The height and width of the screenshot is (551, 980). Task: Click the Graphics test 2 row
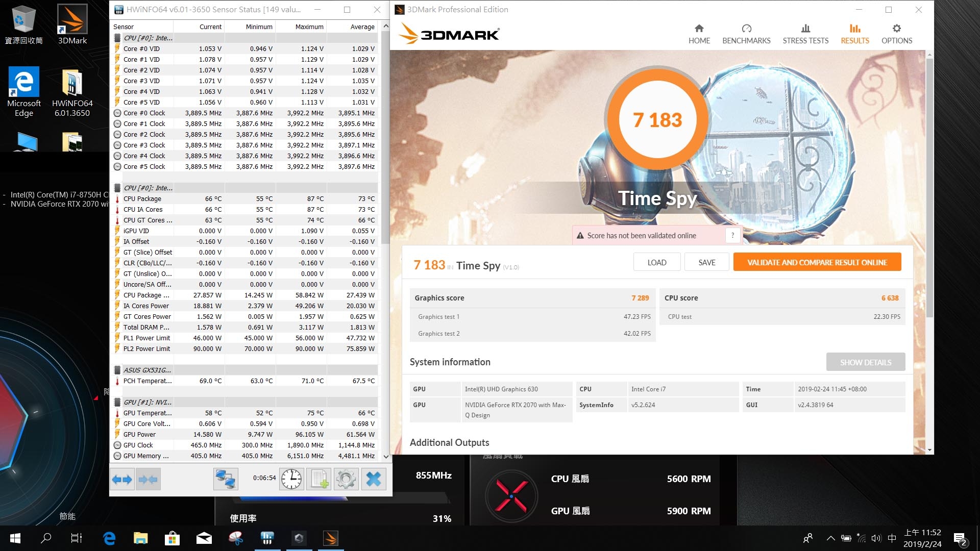point(532,334)
